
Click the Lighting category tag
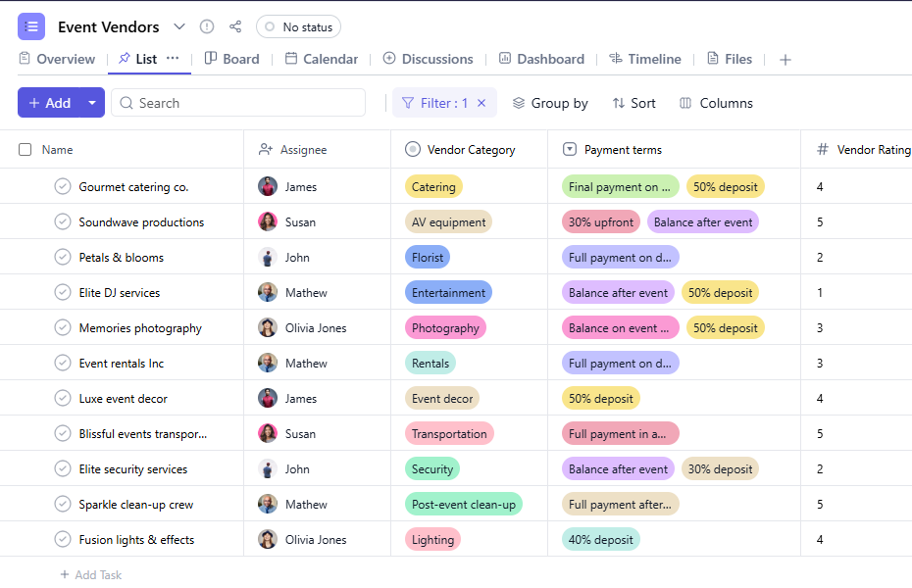[432, 540]
